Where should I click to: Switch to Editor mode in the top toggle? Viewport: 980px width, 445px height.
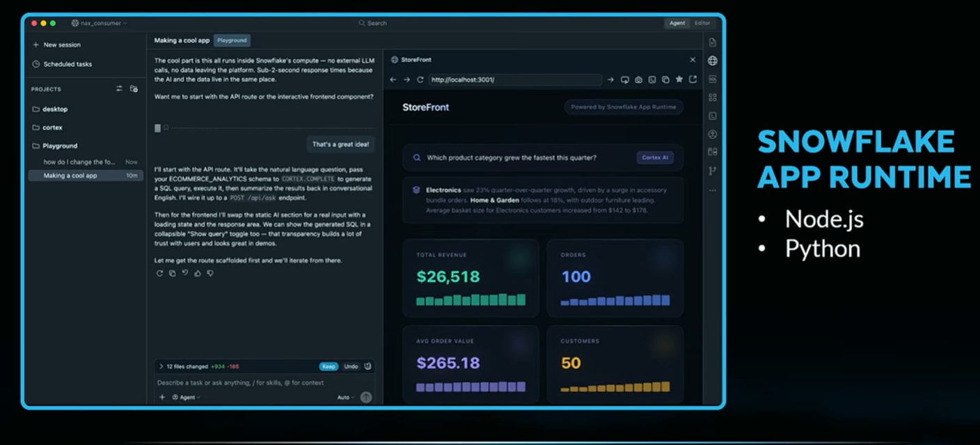702,23
